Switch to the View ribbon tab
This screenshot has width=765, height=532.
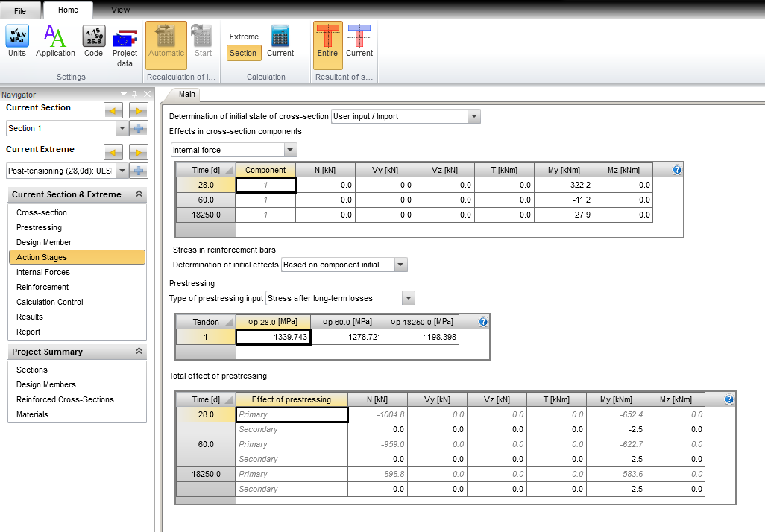tap(120, 10)
